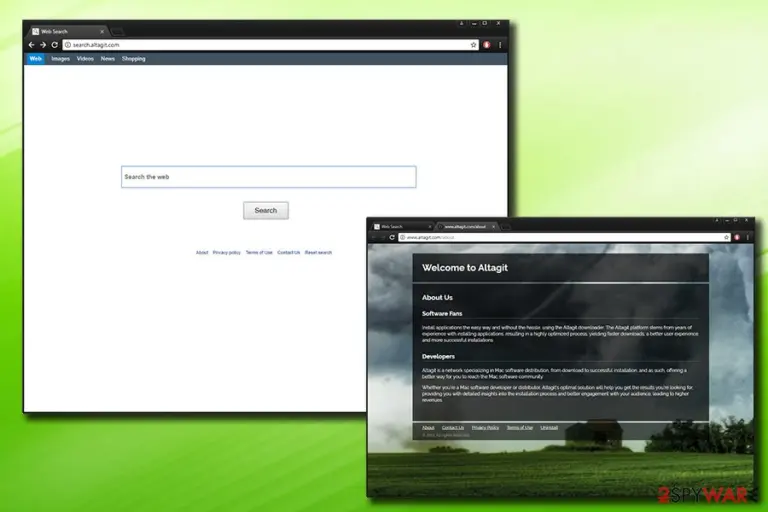This screenshot has width=768, height=512.
Task: Close the search.altagit.com window
Action: (498, 23)
